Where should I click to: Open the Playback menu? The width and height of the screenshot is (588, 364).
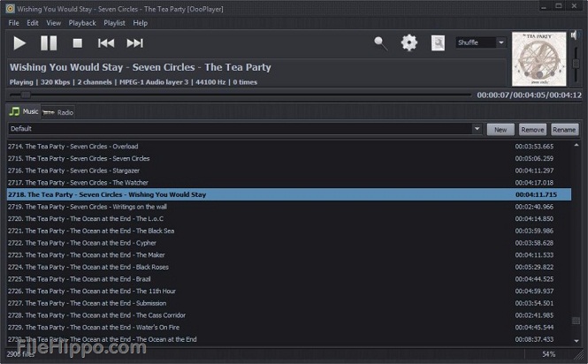(82, 23)
